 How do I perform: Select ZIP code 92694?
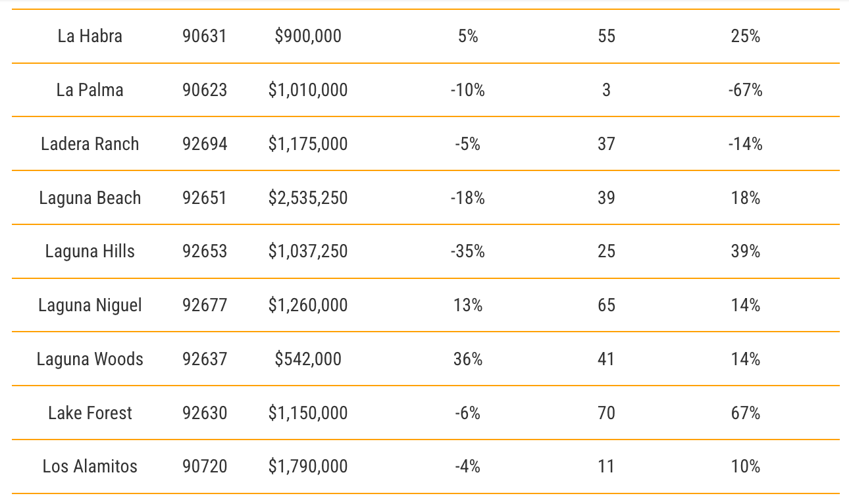point(205,144)
